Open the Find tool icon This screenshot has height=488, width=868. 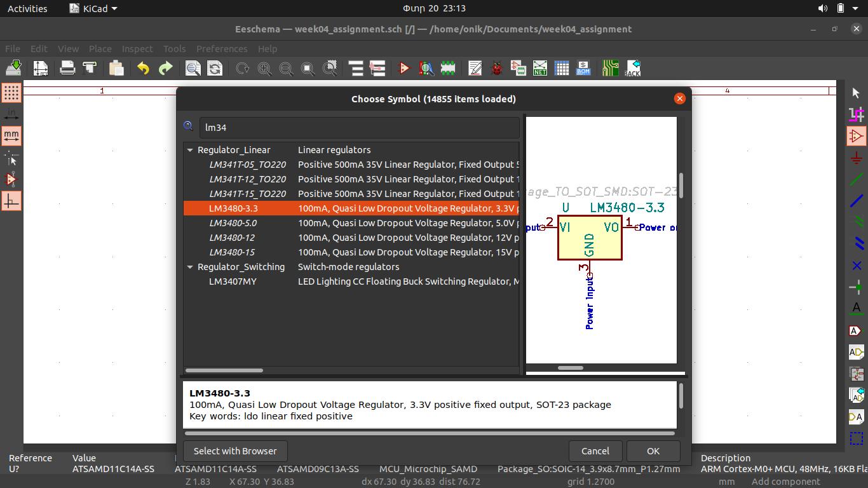pyautogui.click(x=193, y=68)
